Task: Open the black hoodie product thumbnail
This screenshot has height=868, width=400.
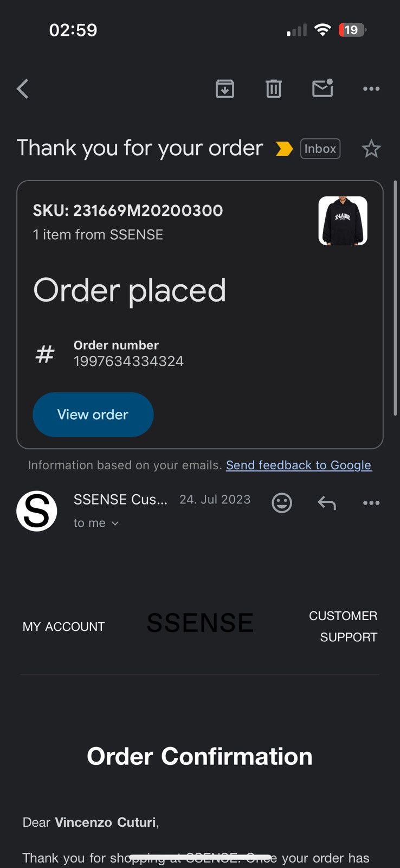Action: (343, 221)
